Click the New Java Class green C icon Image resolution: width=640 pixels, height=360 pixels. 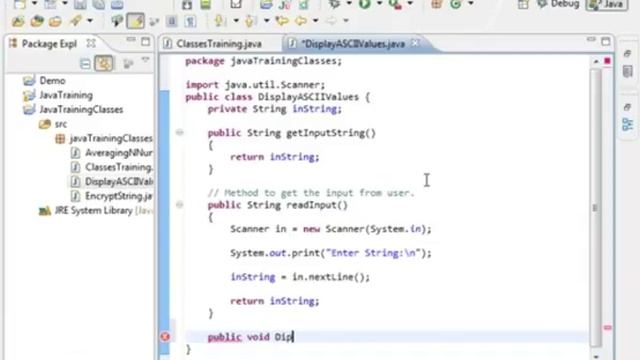tap(456, 4)
